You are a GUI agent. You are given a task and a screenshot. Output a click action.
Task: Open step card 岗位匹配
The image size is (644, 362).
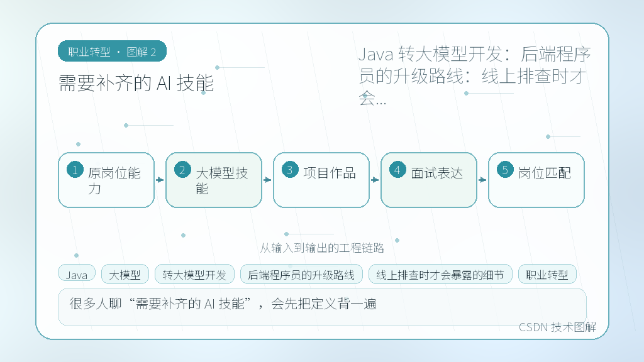pyautogui.click(x=536, y=180)
